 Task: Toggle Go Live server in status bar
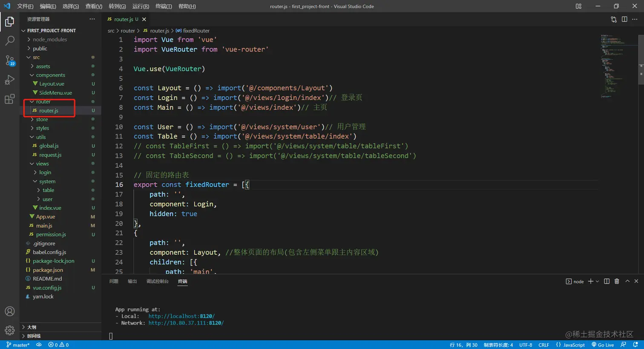point(603,345)
